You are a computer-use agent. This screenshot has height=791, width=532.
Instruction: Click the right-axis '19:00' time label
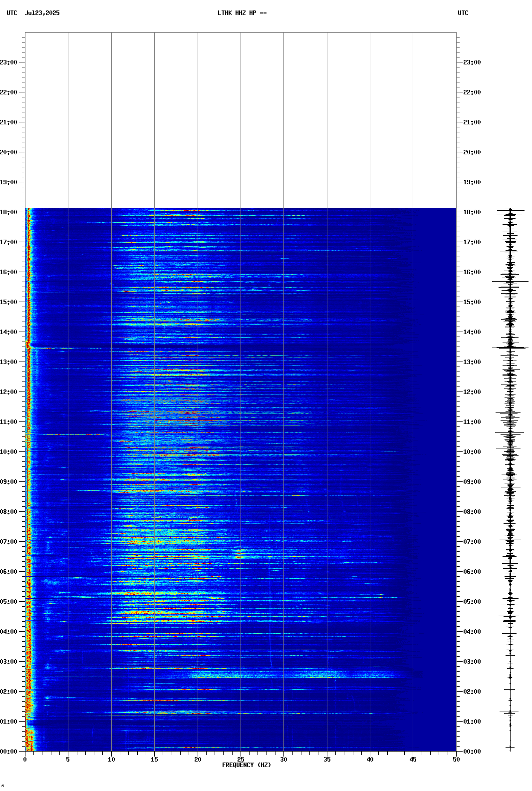472,182
